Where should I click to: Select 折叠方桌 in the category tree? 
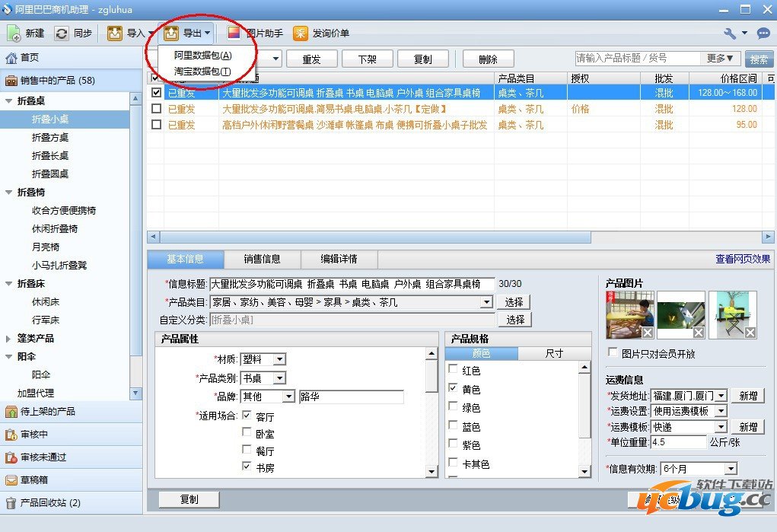[50, 137]
